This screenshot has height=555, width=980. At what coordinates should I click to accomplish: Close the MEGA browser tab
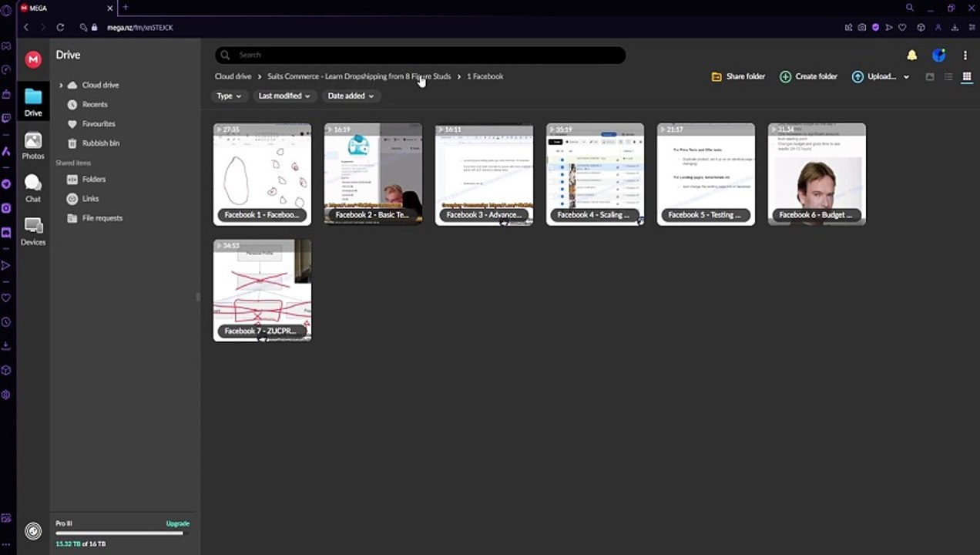(109, 8)
